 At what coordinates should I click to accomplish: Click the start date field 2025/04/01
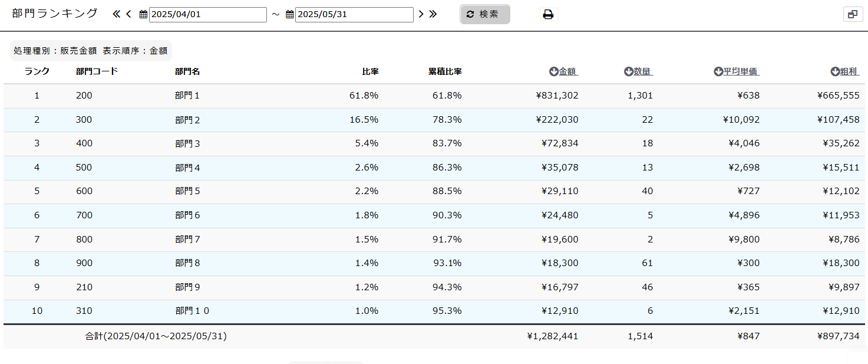(207, 15)
